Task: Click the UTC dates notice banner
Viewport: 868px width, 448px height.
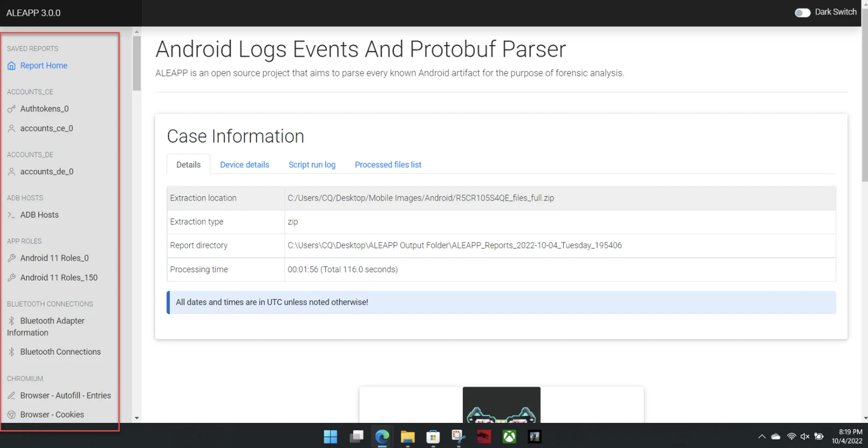Action: [501, 302]
